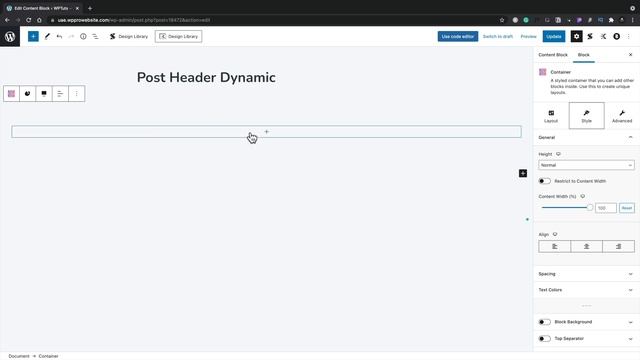
Task: Click Container in the breadcrumb
Action: point(48,356)
